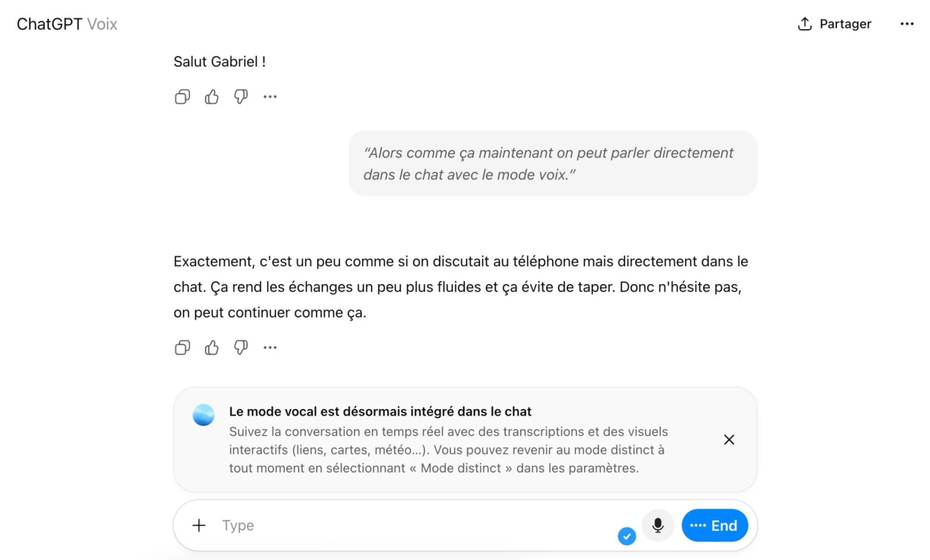This screenshot has height=560, width=930.
Task: Dismiss the voice mode integration banner
Action: coord(729,440)
